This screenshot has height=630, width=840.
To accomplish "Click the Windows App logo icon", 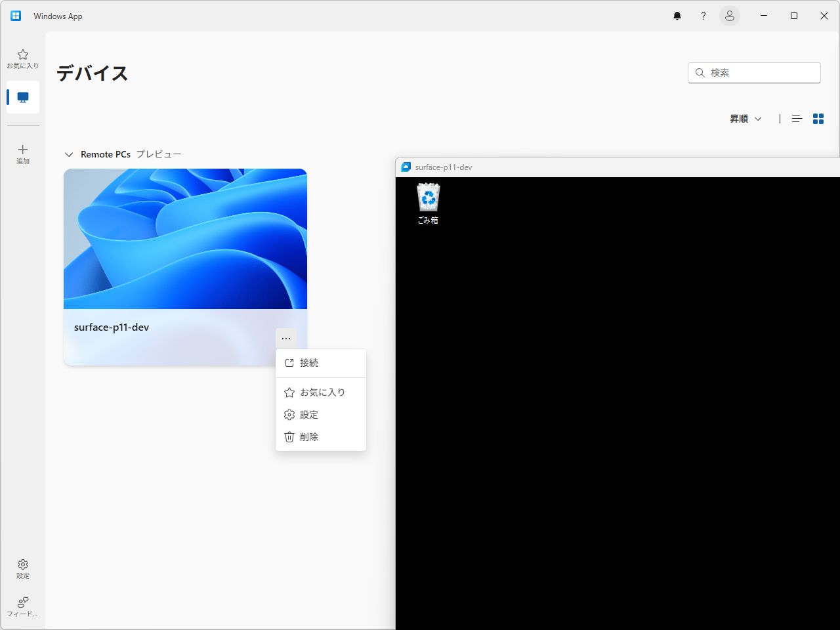I will (x=16, y=16).
